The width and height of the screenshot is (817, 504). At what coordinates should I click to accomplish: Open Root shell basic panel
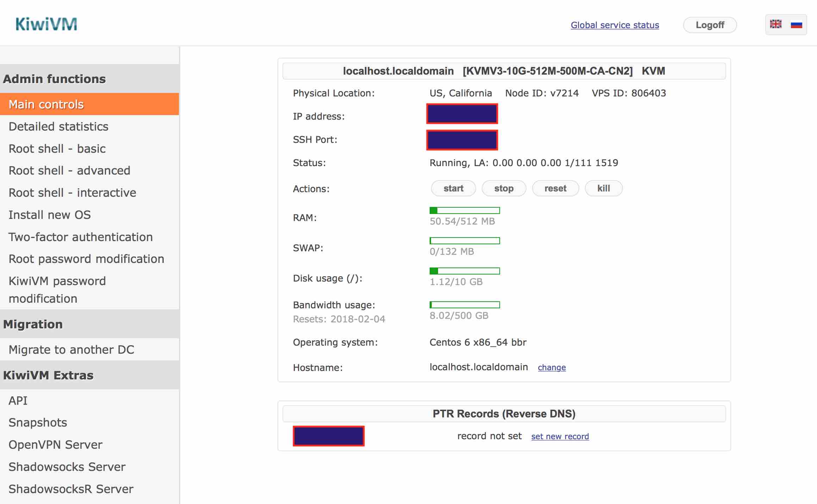(x=57, y=148)
